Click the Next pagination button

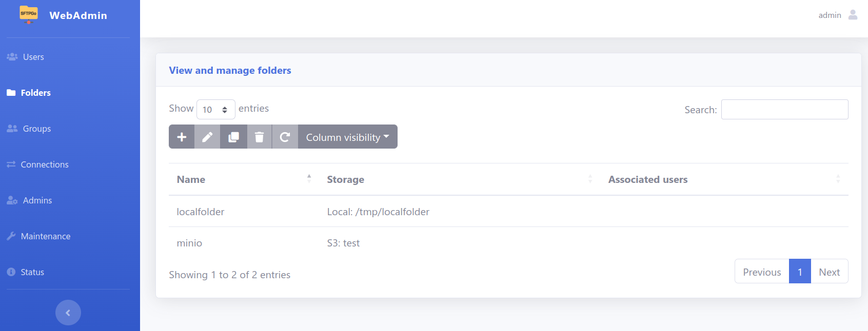[829, 272]
